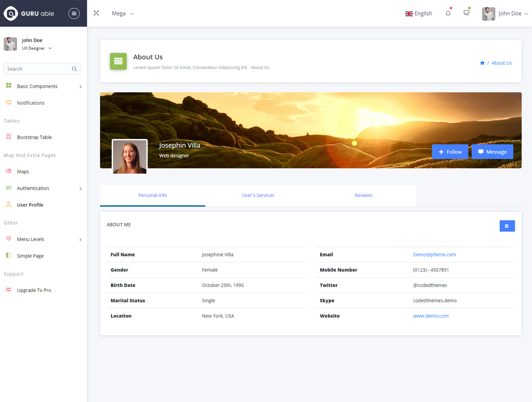Click the search magnifier icon

[74, 69]
